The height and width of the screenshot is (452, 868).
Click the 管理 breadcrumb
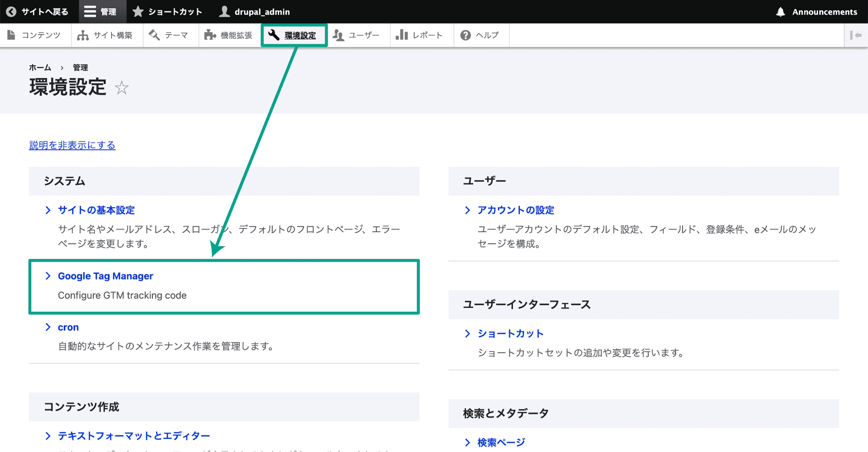[x=80, y=68]
